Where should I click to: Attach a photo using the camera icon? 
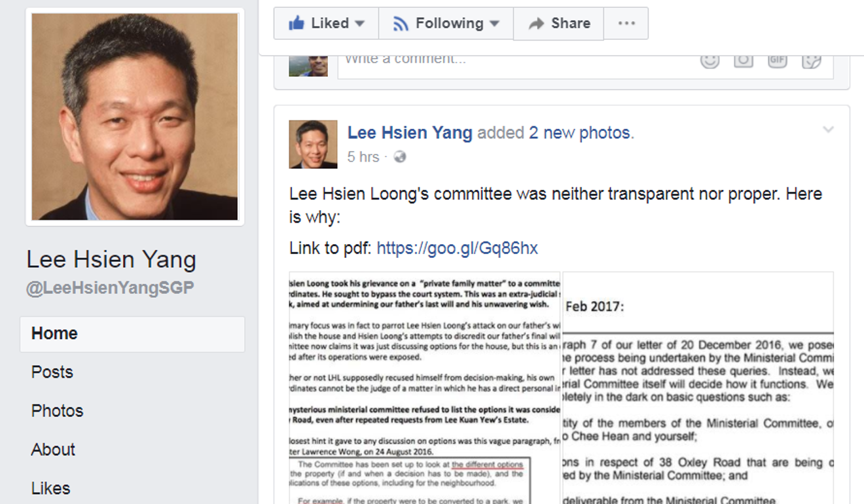744,60
